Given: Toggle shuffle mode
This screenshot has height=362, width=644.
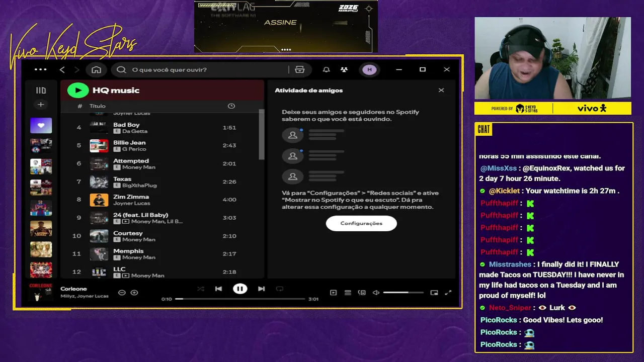Looking at the screenshot, I should pyautogui.click(x=201, y=289).
